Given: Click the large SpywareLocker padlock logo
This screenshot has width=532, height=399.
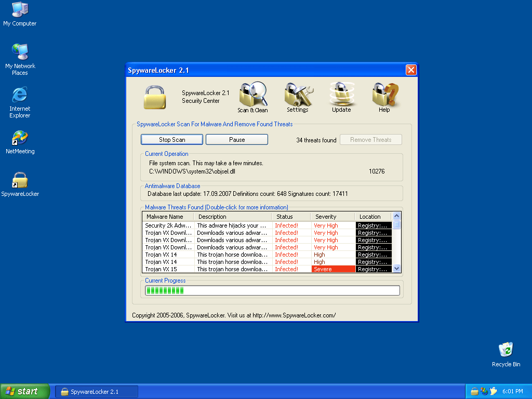Looking at the screenshot, I should pyautogui.click(x=154, y=97).
